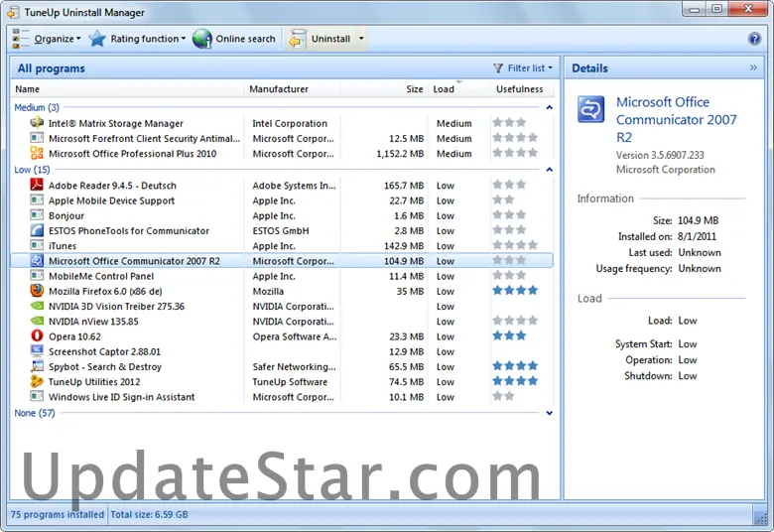Viewport: 774px width, 532px height.
Task: Select the Opera 10.62 icon
Action: point(37,336)
